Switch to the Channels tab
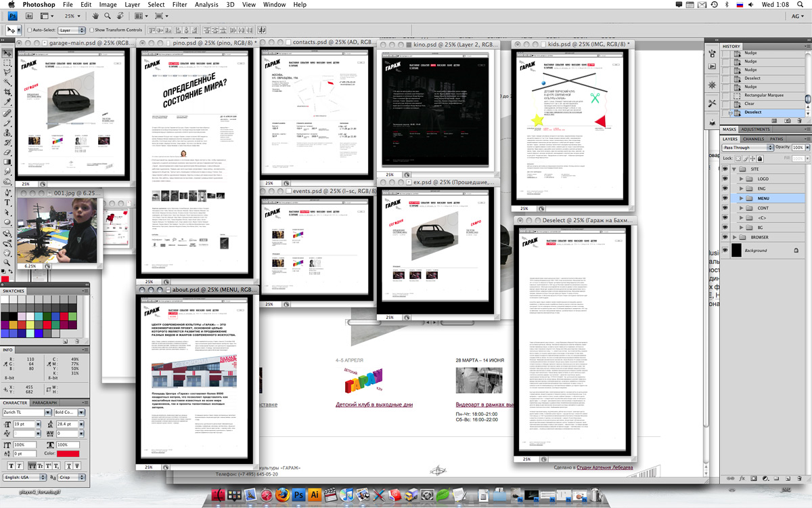Image resolution: width=812 pixels, height=508 pixels. [x=753, y=139]
